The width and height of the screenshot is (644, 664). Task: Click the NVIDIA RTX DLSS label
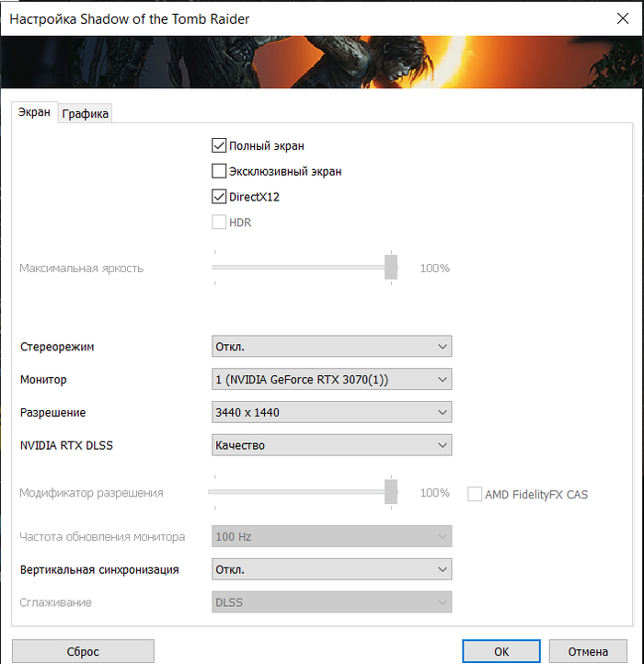66,445
